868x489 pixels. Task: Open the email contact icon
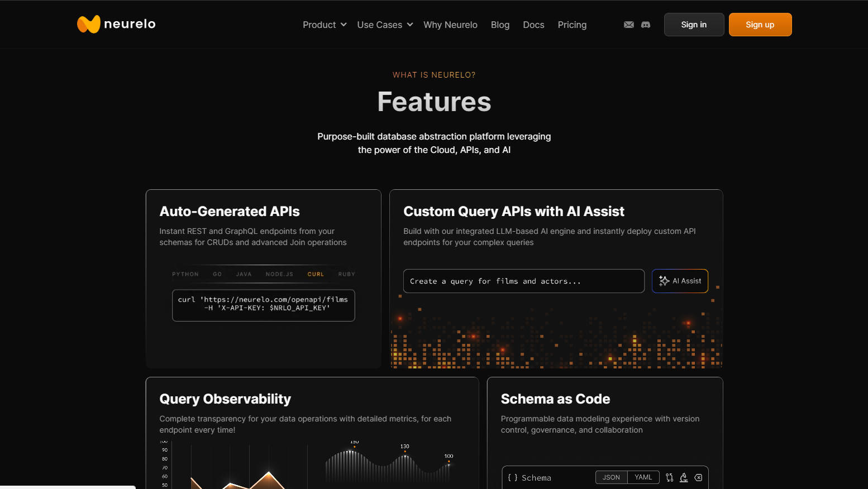coord(628,25)
